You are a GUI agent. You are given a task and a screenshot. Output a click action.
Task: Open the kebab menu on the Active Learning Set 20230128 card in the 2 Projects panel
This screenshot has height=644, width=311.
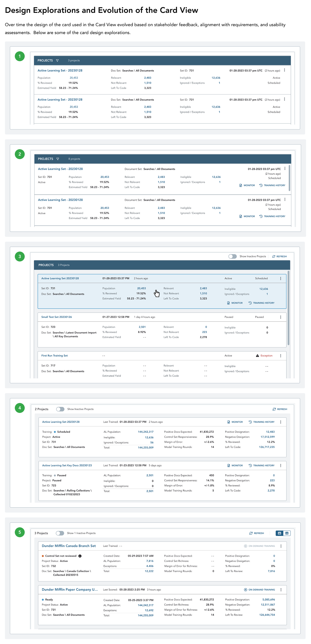pyautogui.click(x=281, y=422)
